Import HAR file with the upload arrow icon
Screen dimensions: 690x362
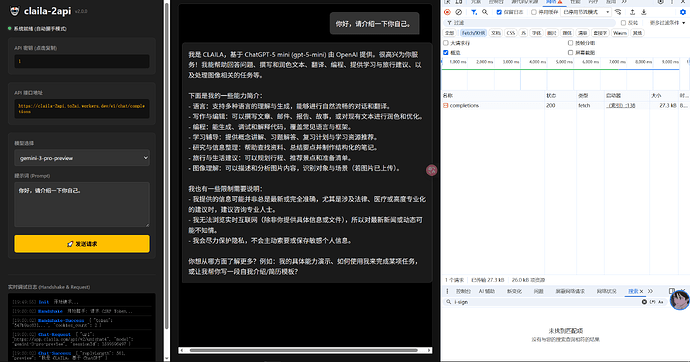click(x=632, y=12)
